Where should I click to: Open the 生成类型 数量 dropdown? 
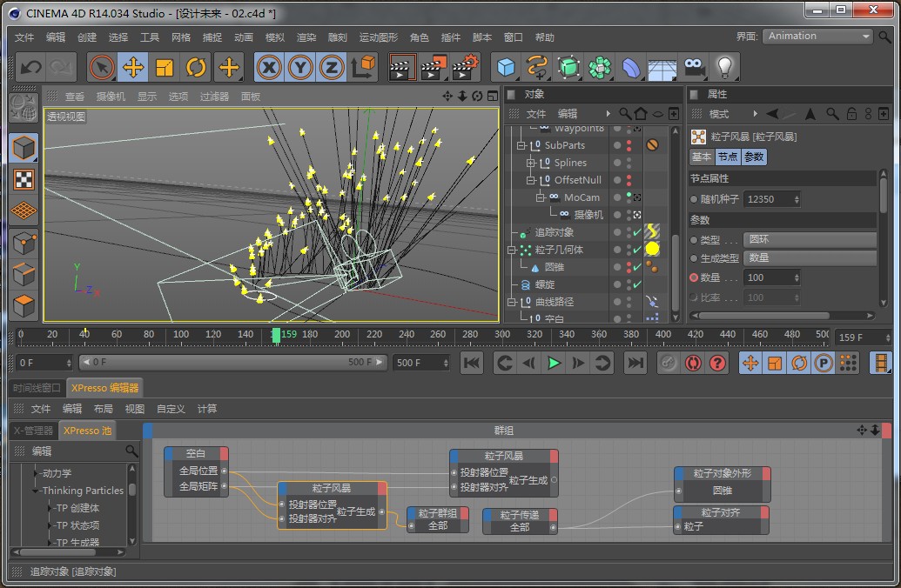[810, 258]
